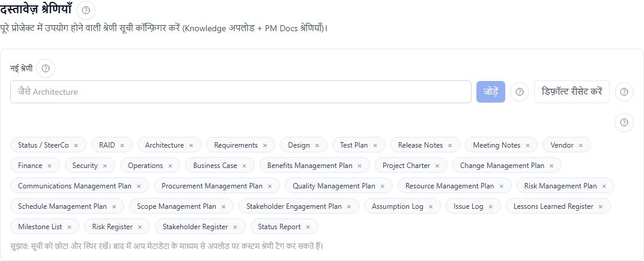Click help icon beside दस्तावेज़ श्रेणियाँ heading
The width and height of the screenshot is (644, 261).
coord(87,10)
